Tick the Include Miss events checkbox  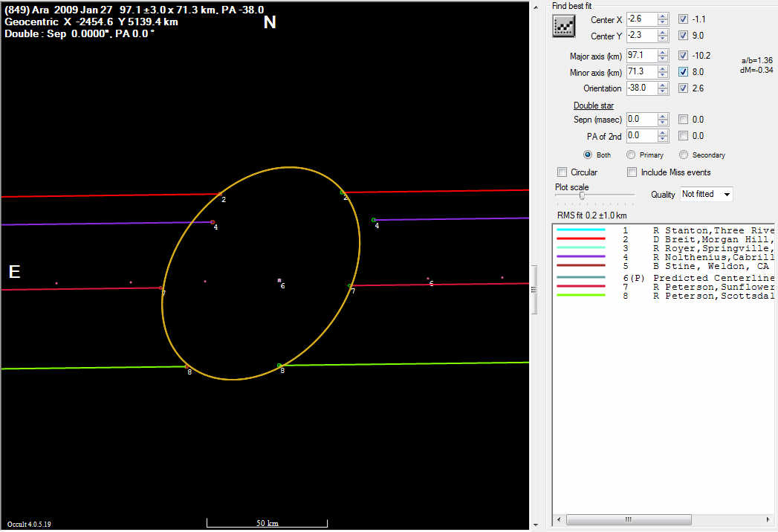(632, 172)
